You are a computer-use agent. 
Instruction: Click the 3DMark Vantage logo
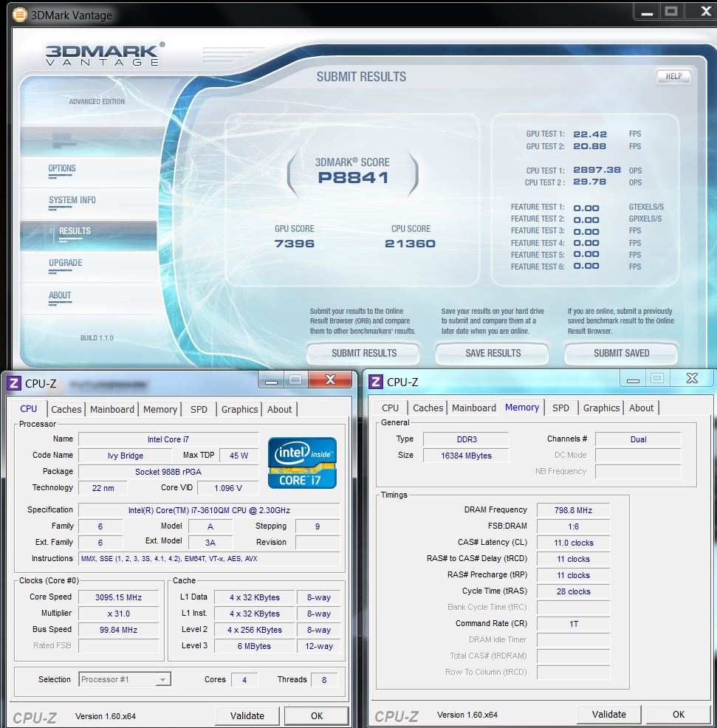102,55
